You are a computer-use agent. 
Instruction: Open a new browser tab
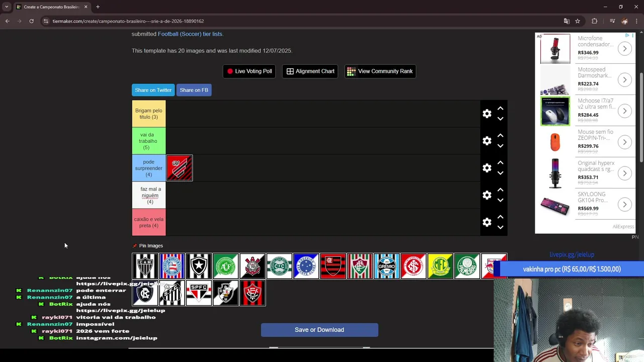coord(98,7)
